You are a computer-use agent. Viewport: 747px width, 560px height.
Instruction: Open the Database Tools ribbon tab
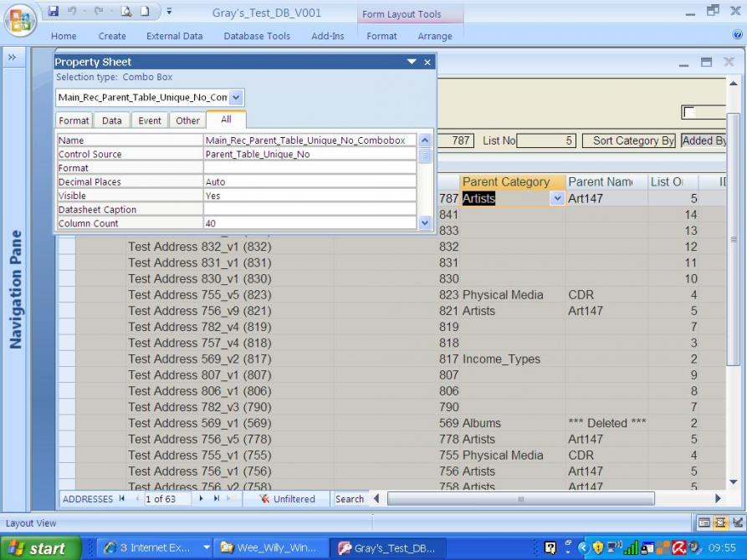pos(257,36)
